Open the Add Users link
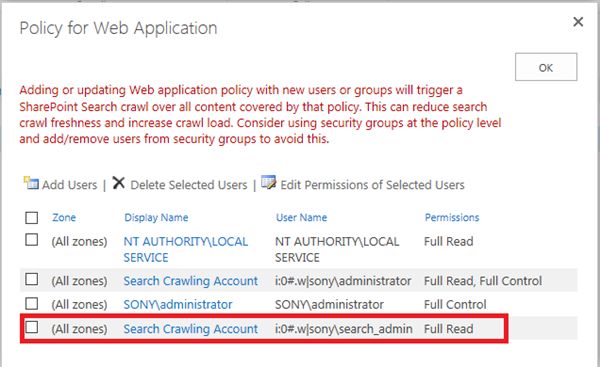 tap(70, 185)
